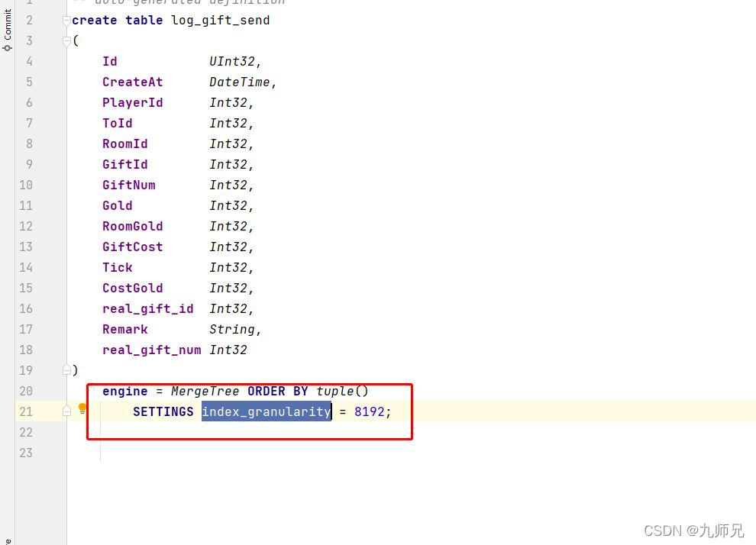Click the create keyword on line 2

pyautogui.click(x=95, y=21)
